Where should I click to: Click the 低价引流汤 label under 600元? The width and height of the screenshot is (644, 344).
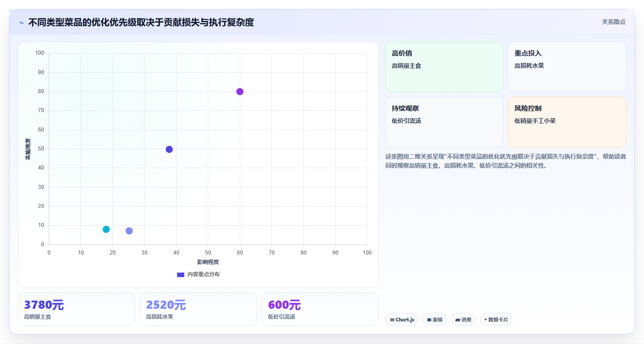pyautogui.click(x=281, y=317)
